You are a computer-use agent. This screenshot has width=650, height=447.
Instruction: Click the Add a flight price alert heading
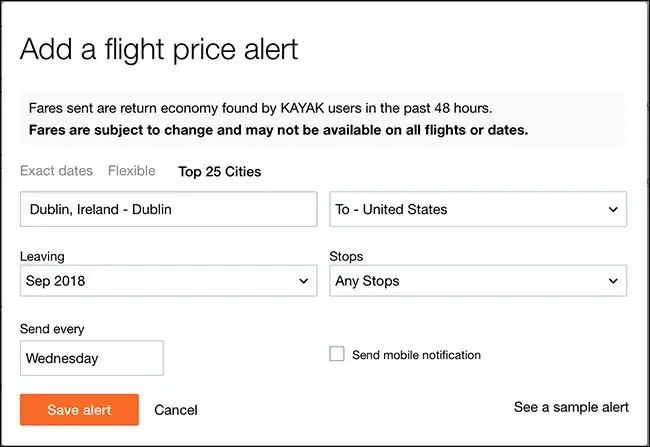coord(159,48)
